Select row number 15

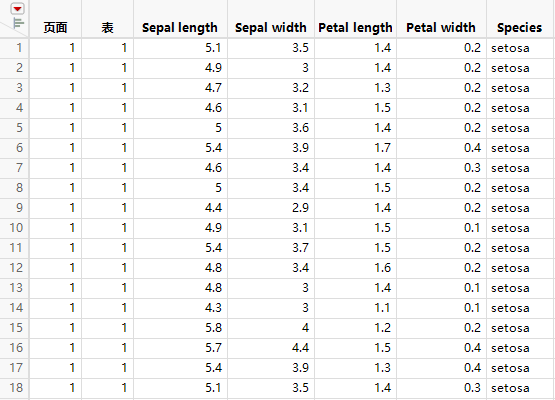coord(16,328)
